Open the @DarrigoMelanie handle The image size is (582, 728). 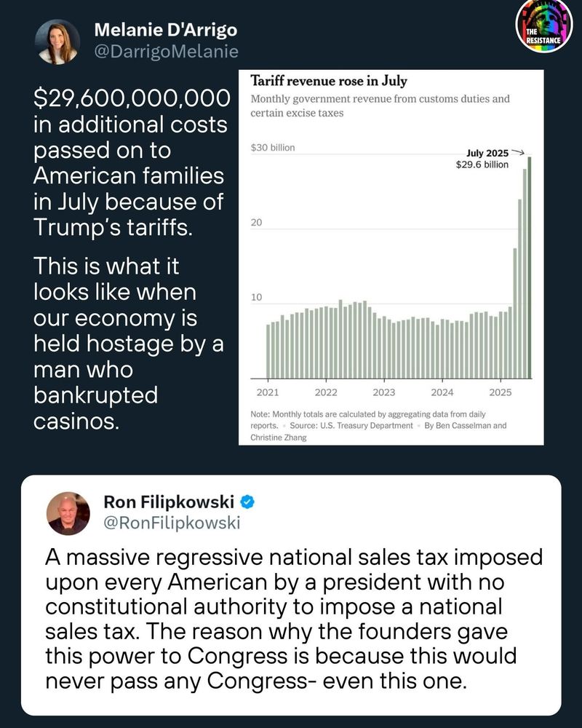point(166,51)
